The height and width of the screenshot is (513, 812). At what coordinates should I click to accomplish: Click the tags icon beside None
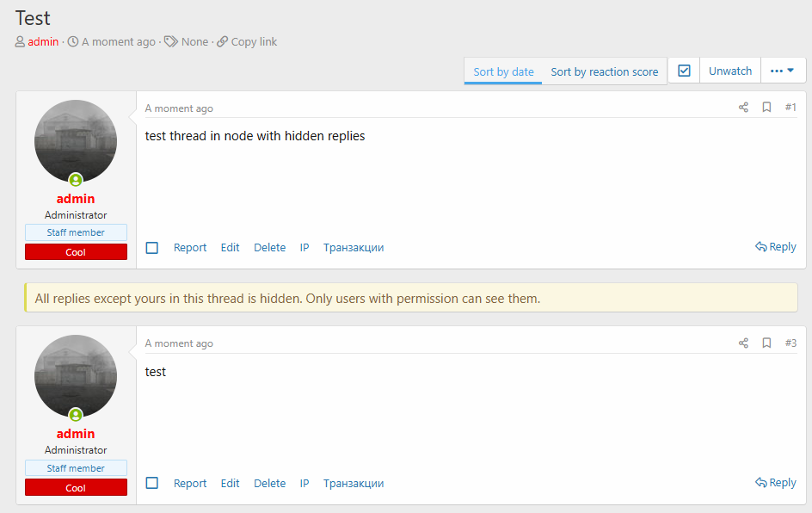(171, 42)
